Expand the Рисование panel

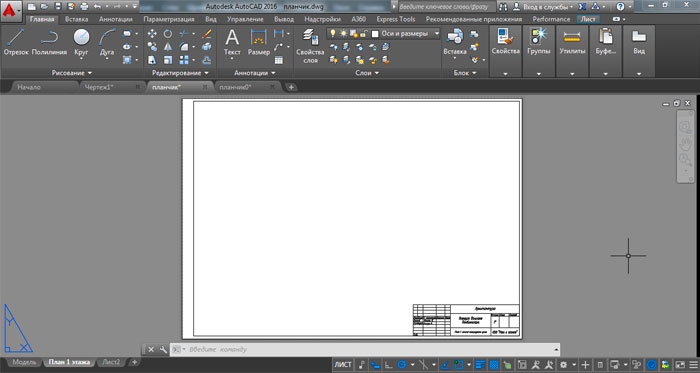(x=71, y=73)
